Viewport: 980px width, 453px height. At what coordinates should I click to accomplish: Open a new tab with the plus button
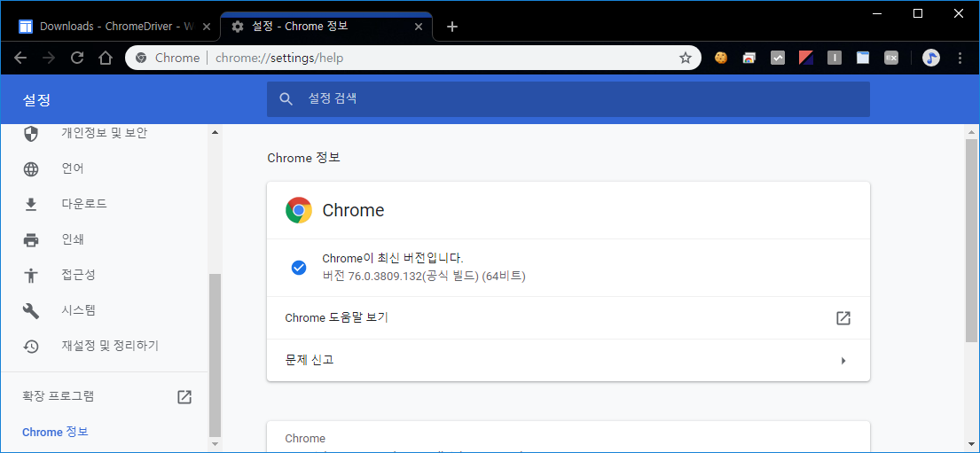coord(452,27)
